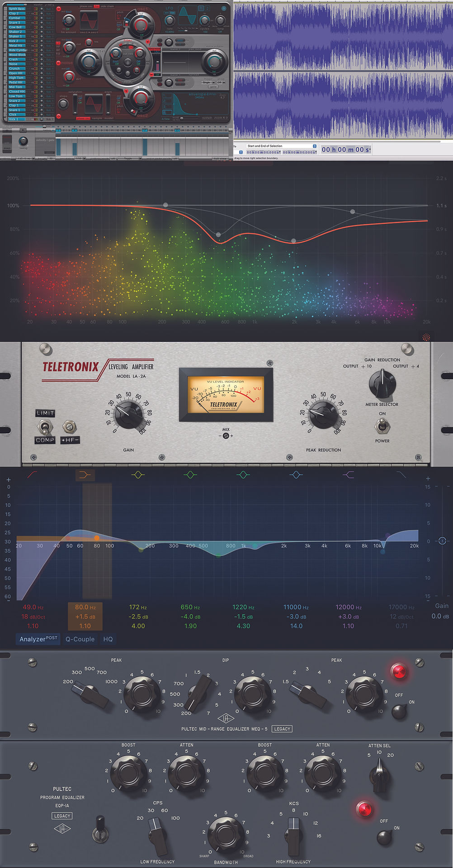Click the Analyzer POST button
The image size is (453, 868).
[x=38, y=639]
